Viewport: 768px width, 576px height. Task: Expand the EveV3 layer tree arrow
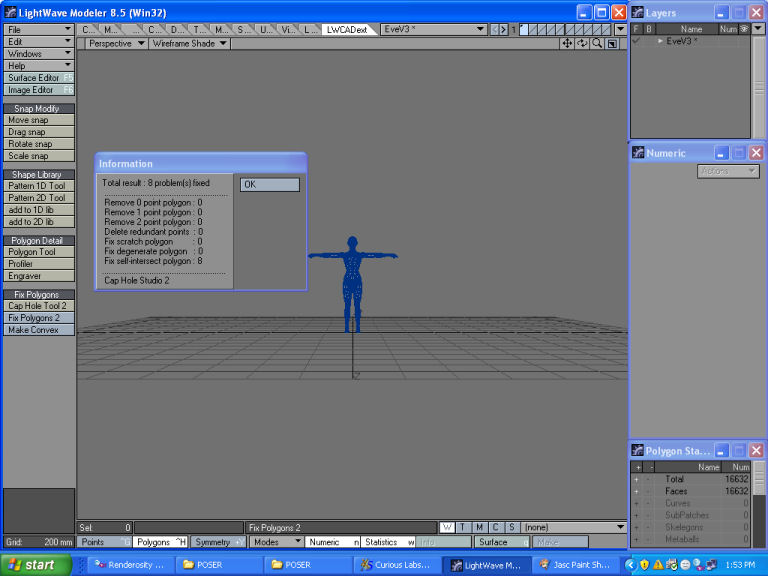(x=660, y=41)
